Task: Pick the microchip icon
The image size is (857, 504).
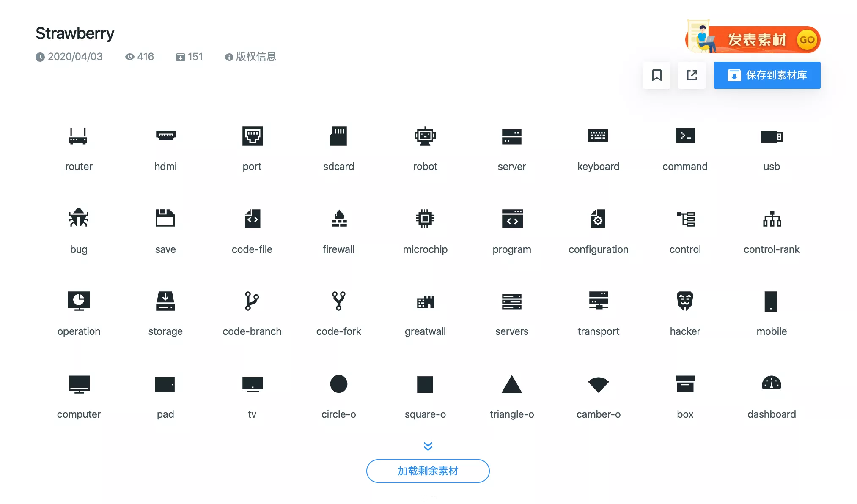Action: click(x=425, y=219)
